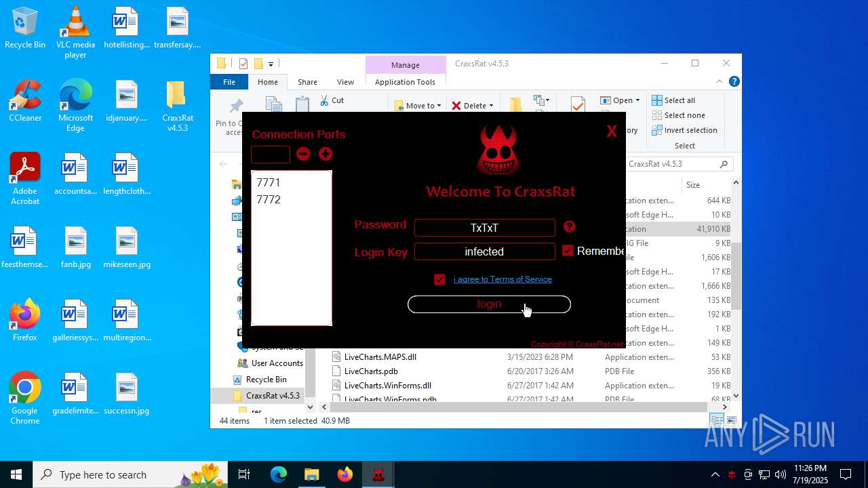Image resolution: width=868 pixels, height=488 pixels.
Task: Open File Explorer from taskbar
Action: [x=311, y=474]
